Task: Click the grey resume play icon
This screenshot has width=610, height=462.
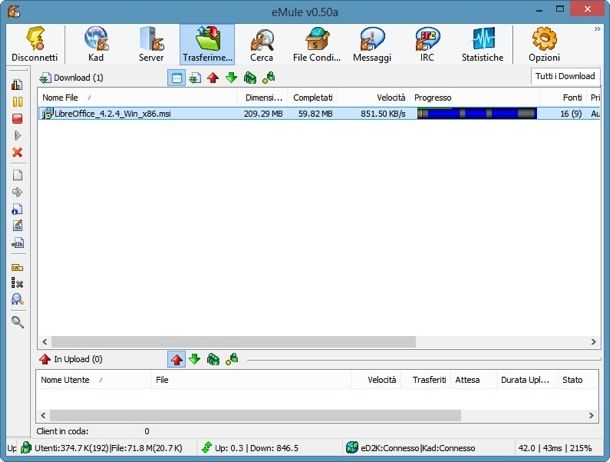Action: [17, 135]
